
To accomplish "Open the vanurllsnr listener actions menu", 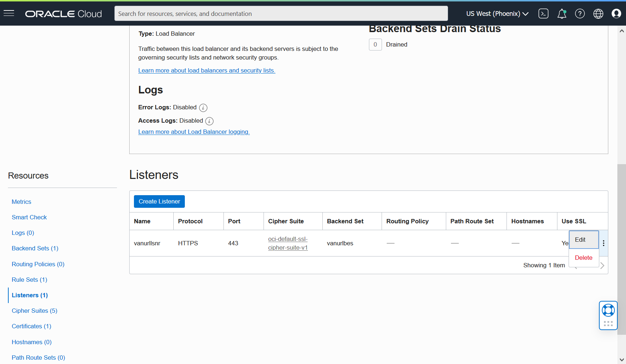I will (603, 243).
